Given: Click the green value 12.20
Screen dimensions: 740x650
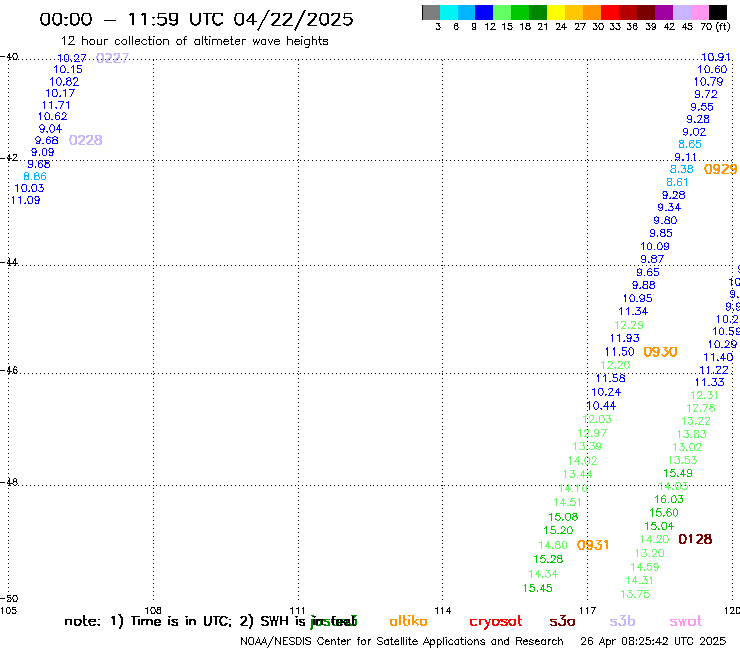Looking at the screenshot, I should [x=615, y=365].
